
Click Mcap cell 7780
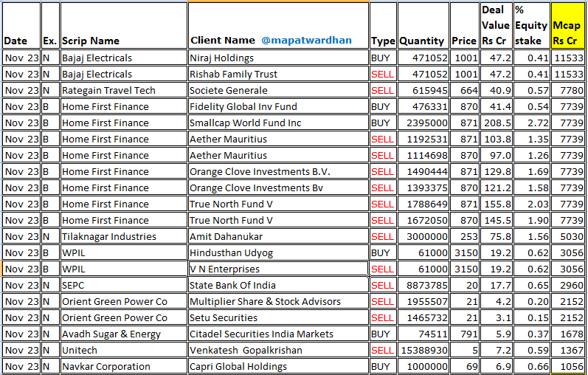(x=568, y=90)
